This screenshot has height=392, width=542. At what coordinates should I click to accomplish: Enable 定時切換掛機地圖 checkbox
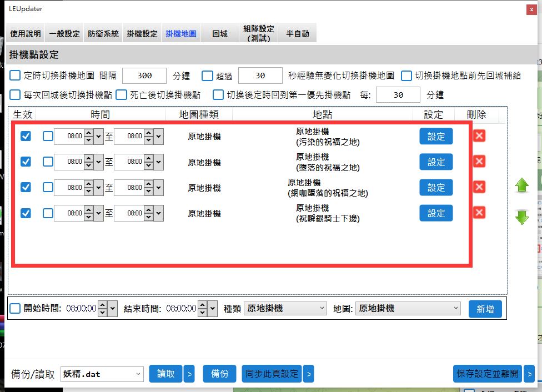(x=15, y=76)
